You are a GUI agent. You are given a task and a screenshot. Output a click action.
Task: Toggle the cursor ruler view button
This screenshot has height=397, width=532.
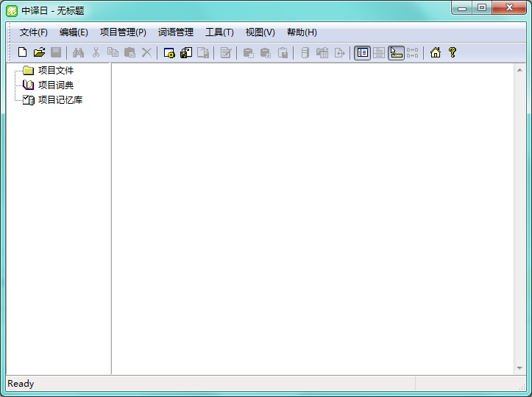(396, 52)
